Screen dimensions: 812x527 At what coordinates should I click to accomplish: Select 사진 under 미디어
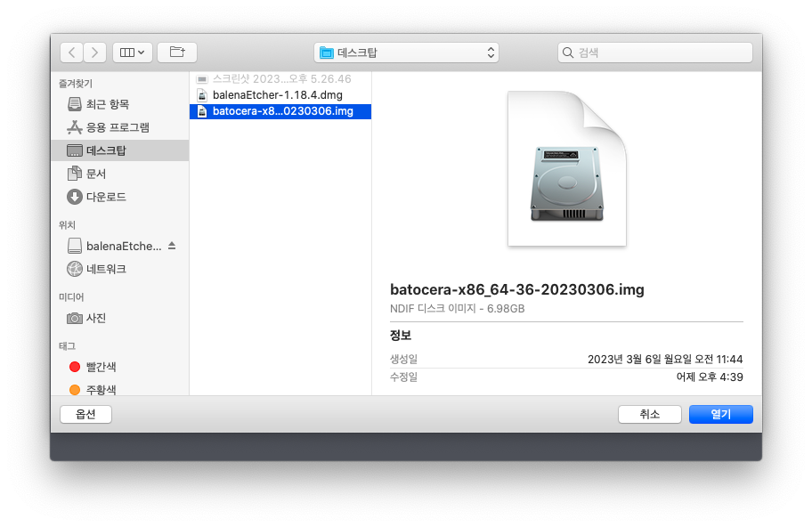click(120, 318)
